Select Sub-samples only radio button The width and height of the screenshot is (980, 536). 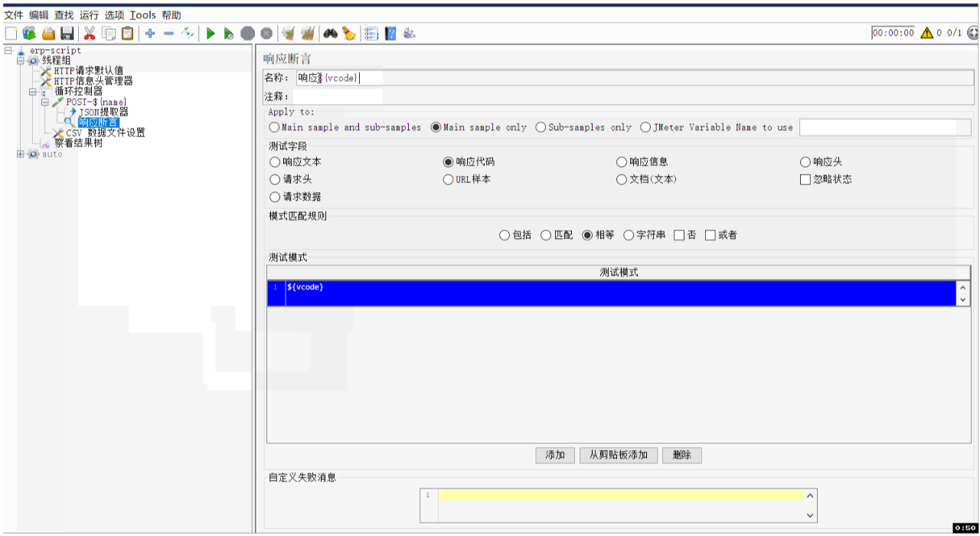tap(541, 127)
